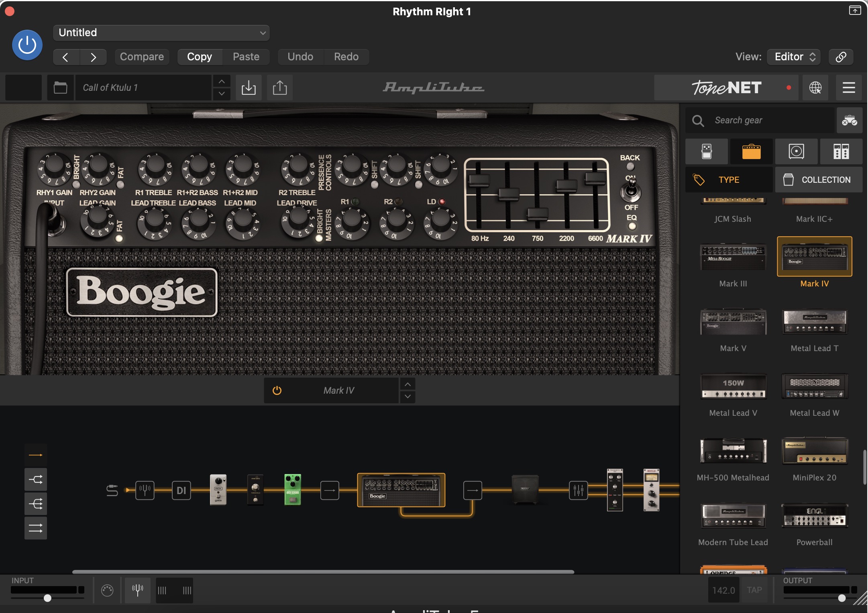Screen dimensions: 868x613
Task: Click the tuner block in signal chain
Action: point(145,490)
